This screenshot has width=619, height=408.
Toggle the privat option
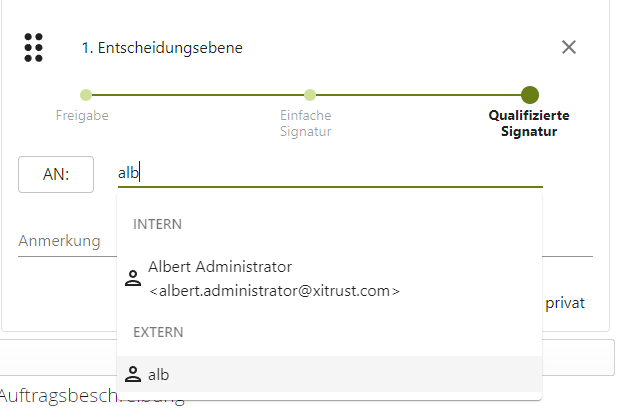pyautogui.click(x=564, y=303)
